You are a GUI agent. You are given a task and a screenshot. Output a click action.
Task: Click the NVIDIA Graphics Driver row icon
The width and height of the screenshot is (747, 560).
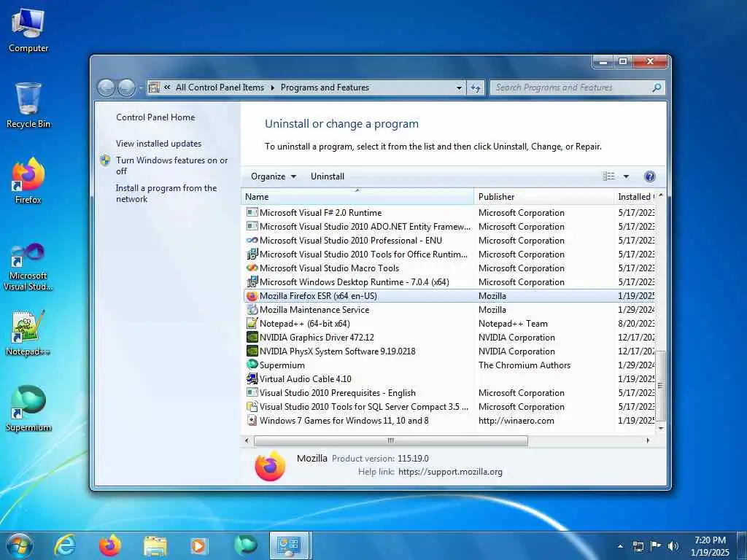click(x=252, y=337)
